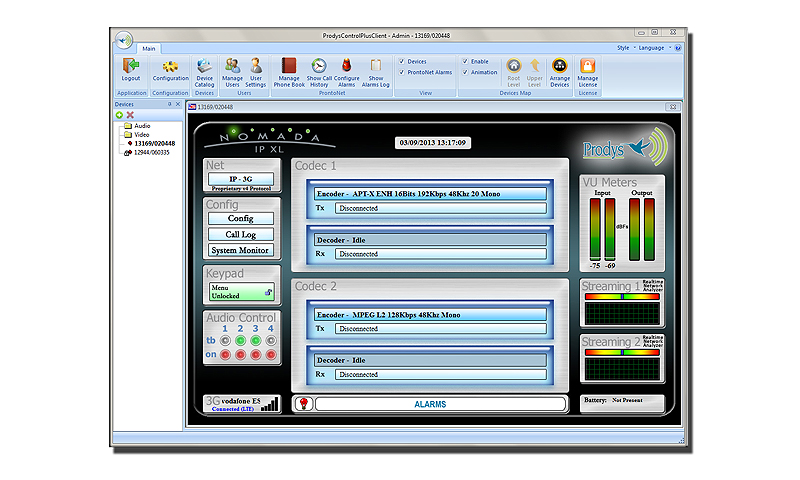Click the Streaming 1 network analyzer graph

(x=620, y=310)
